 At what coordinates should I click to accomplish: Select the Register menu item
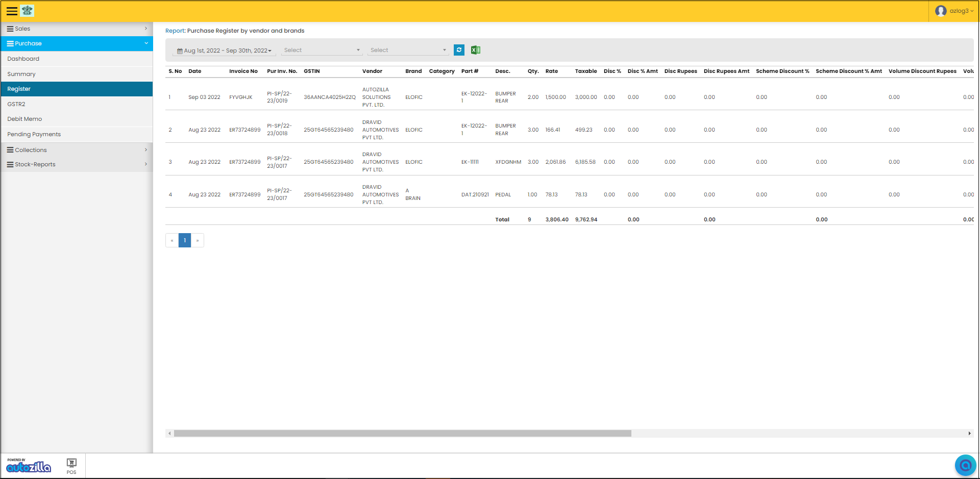coord(77,89)
